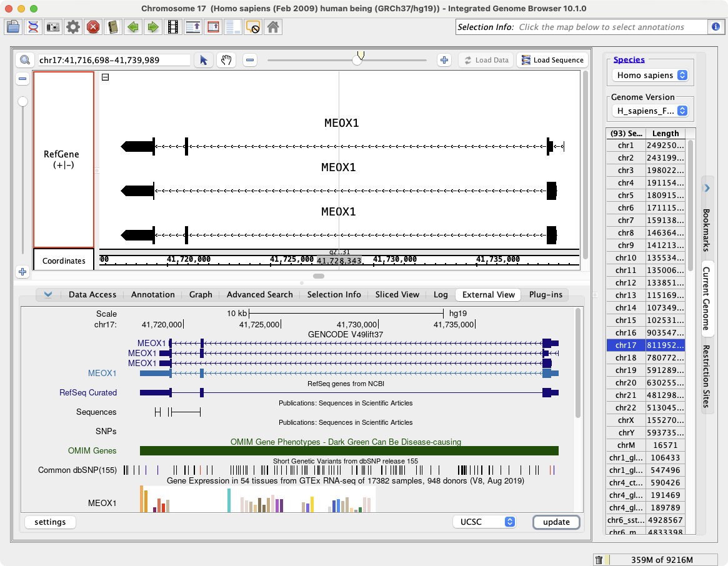Open the Species dropdown showing Homo sapiens

click(x=649, y=75)
